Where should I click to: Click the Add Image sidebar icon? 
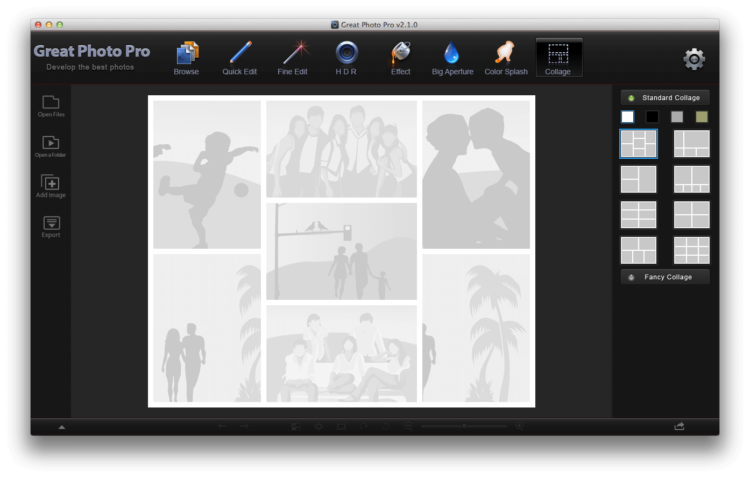[51, 186]
